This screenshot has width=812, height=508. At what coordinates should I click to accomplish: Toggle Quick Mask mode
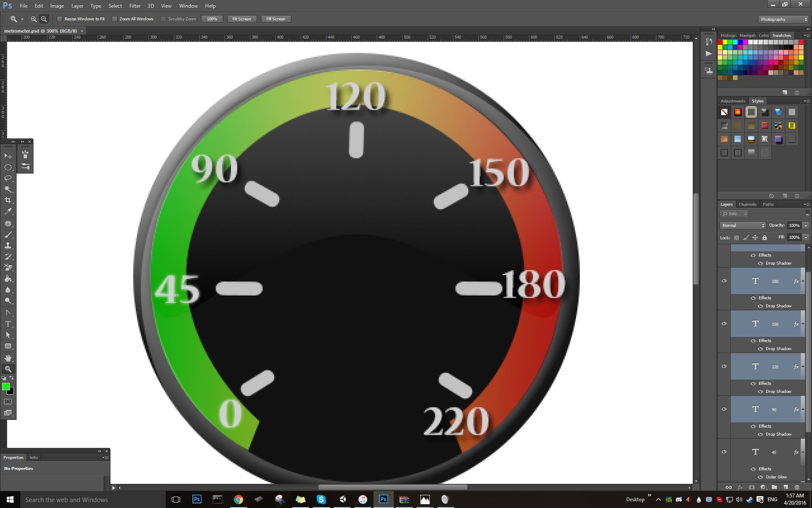tap(8, 402)
